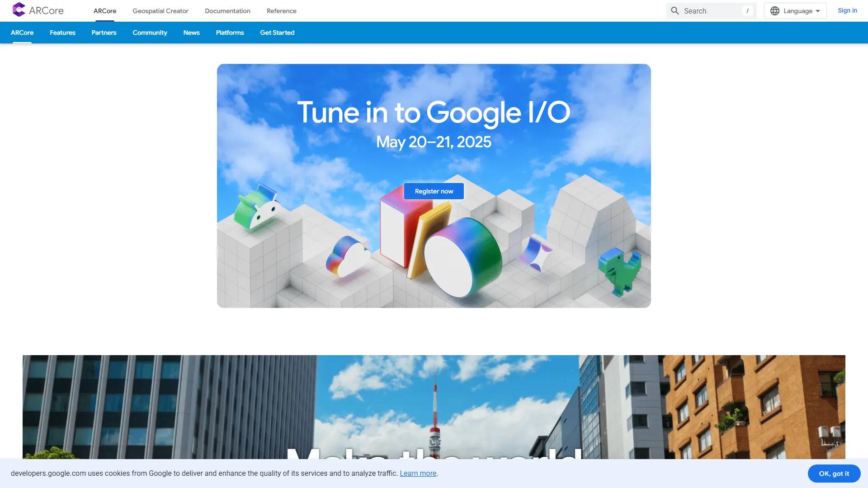Click the ARCore logo icon
The width and height of the screenshot is (868, 488).
tap(19, 10)
